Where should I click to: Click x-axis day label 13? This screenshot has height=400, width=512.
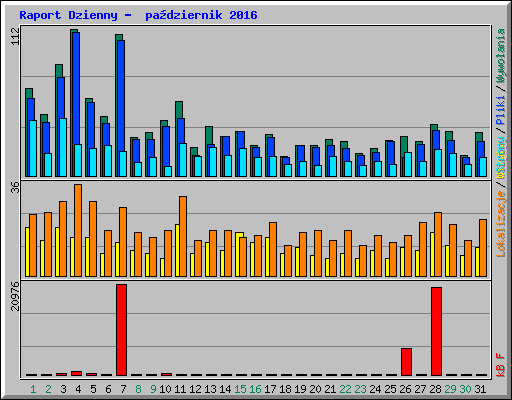point(210,389)
